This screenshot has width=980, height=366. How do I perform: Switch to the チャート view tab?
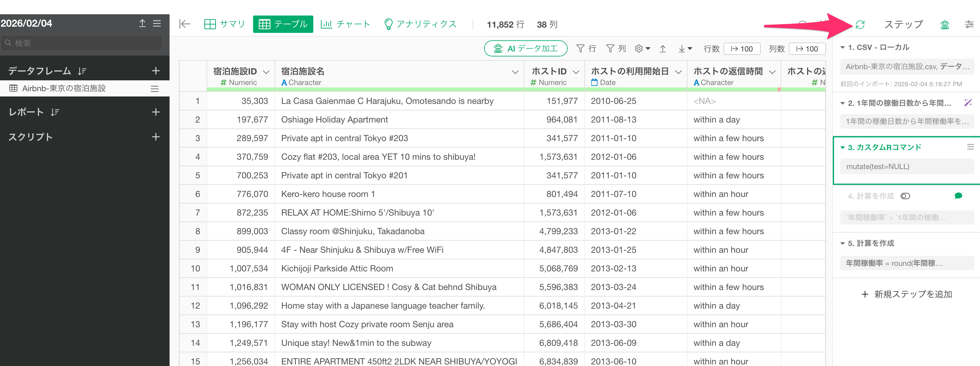tap(345, 24)
